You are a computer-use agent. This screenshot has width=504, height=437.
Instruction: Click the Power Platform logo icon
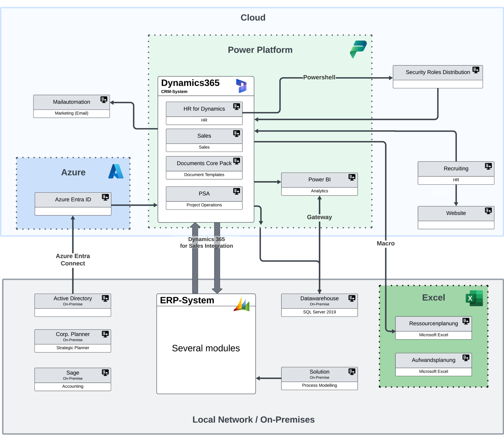358,49
